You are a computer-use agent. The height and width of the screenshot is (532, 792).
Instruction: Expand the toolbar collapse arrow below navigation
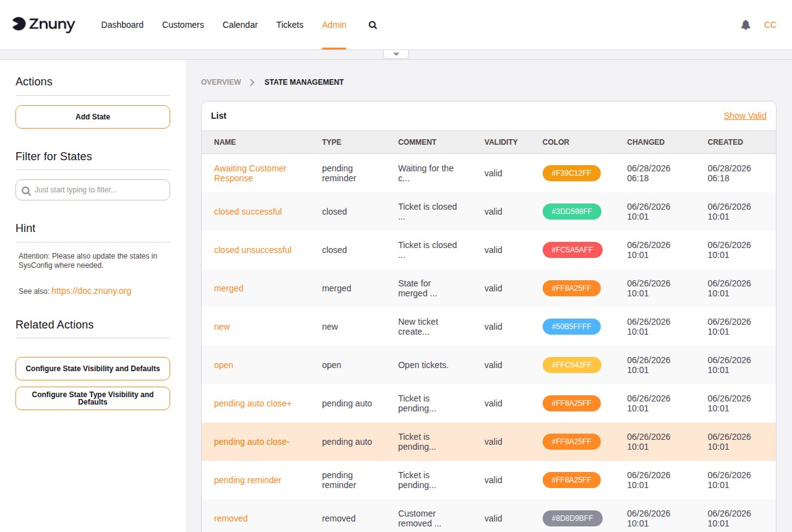(396, 54)
